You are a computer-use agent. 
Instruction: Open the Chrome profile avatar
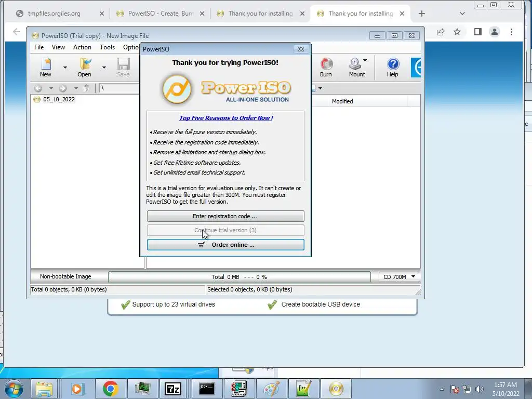495,32
